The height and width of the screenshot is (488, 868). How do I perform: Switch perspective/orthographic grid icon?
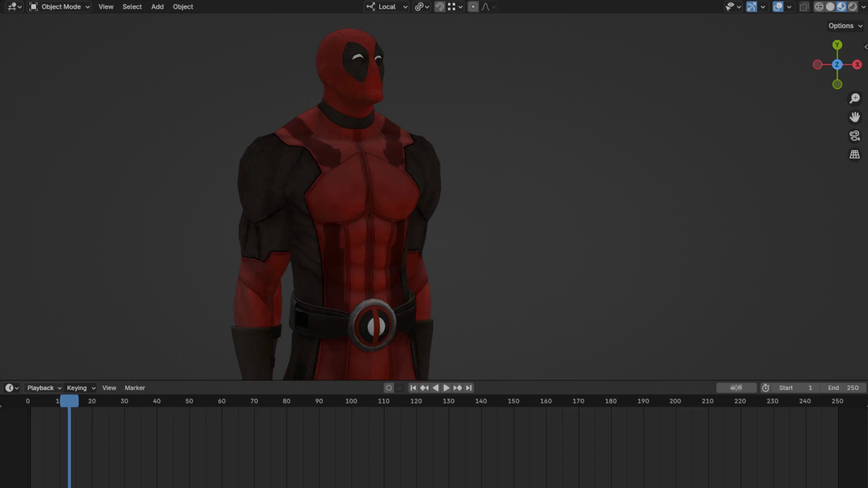point(854,155)
